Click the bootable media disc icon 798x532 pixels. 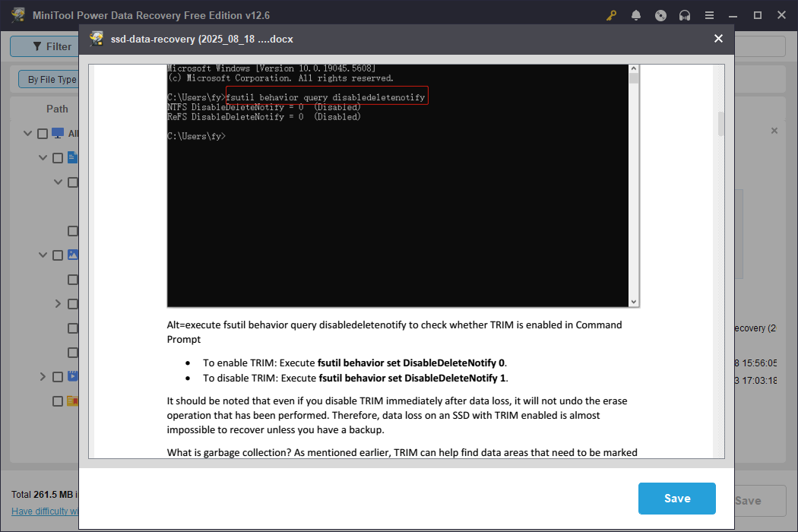(660, 14)
